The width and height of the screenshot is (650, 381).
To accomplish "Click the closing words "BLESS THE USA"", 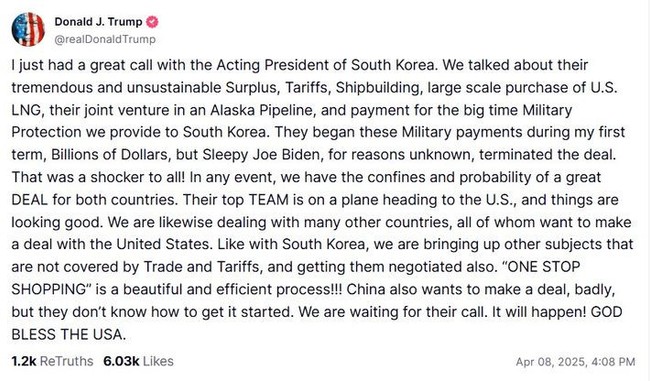I will (67, 334).
